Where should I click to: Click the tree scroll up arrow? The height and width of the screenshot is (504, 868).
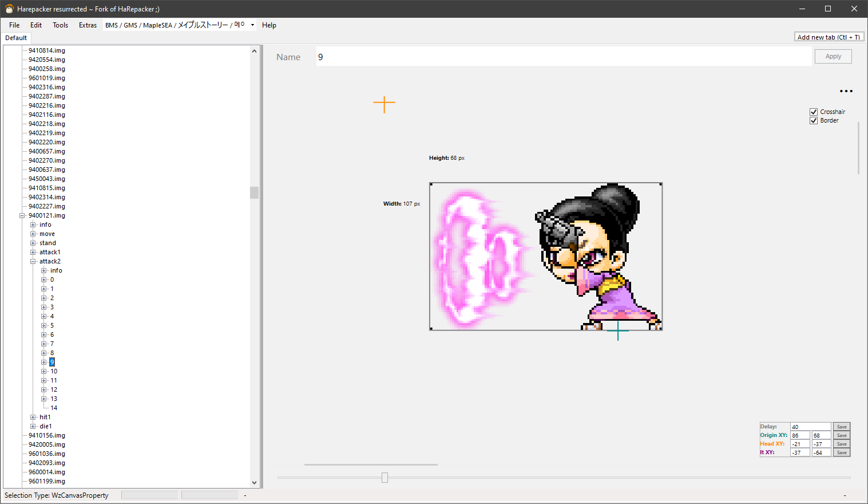255,51
